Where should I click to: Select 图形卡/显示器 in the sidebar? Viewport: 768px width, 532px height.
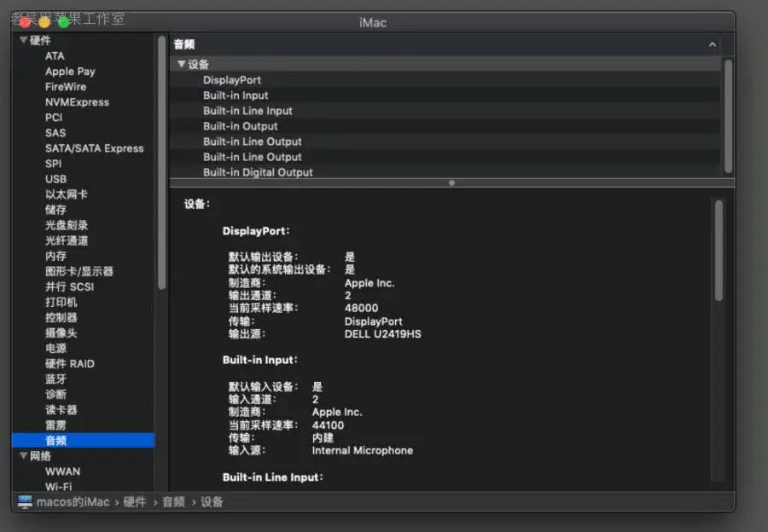tap(79, 271)
